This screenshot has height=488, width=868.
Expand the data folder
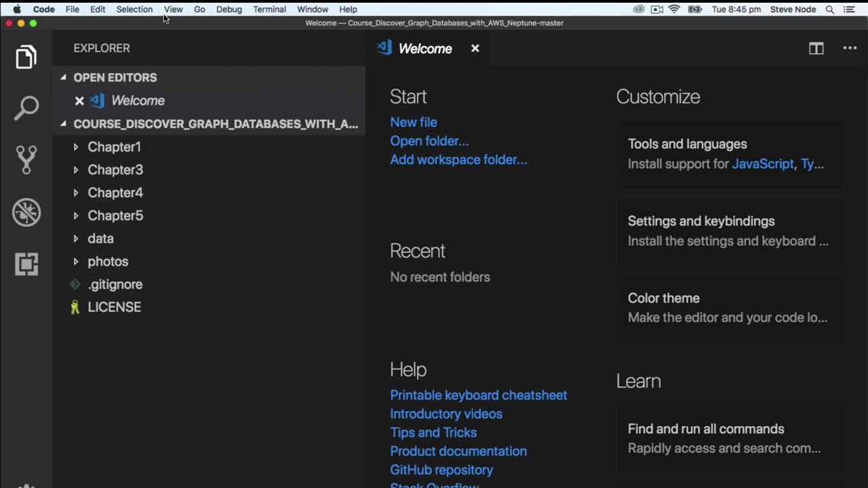[x=75, y=239]
